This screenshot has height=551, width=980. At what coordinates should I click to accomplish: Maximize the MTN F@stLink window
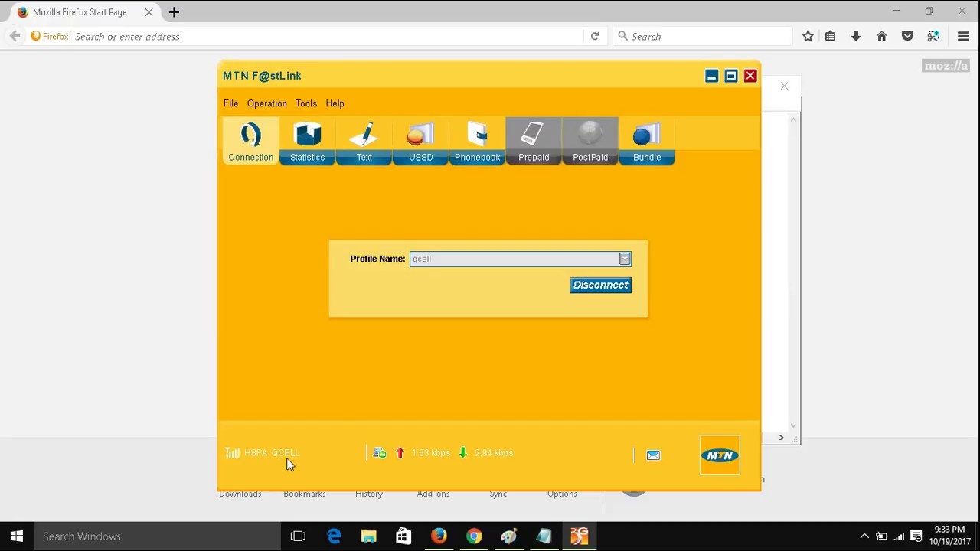coord(731,76)
